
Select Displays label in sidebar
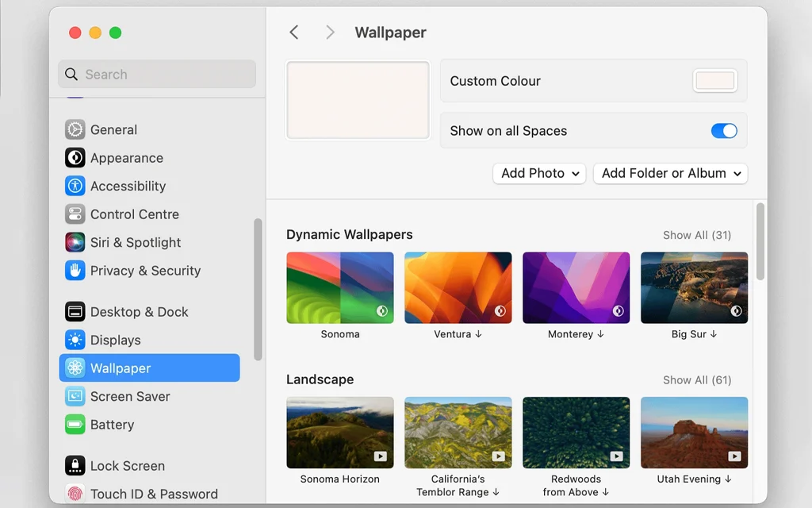point(116,340)
